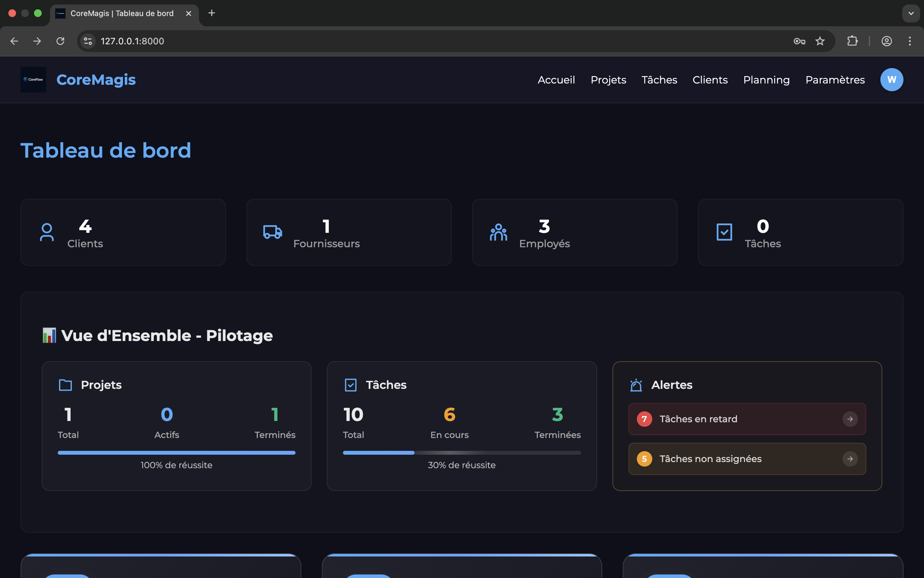This screenshot has height=578, width=924.
Task: Open the 4 Clients stat card
Action: 123,232
